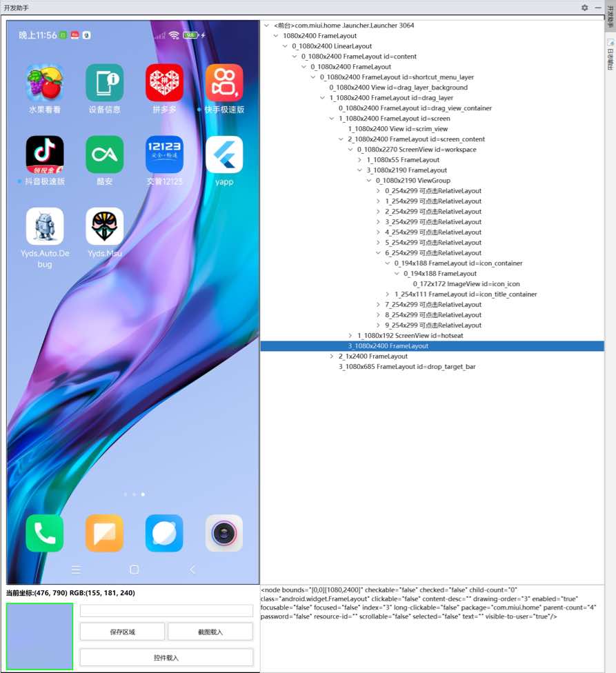
Task: Click the battery indicator in phone status bar
Action: coord(190,35)
